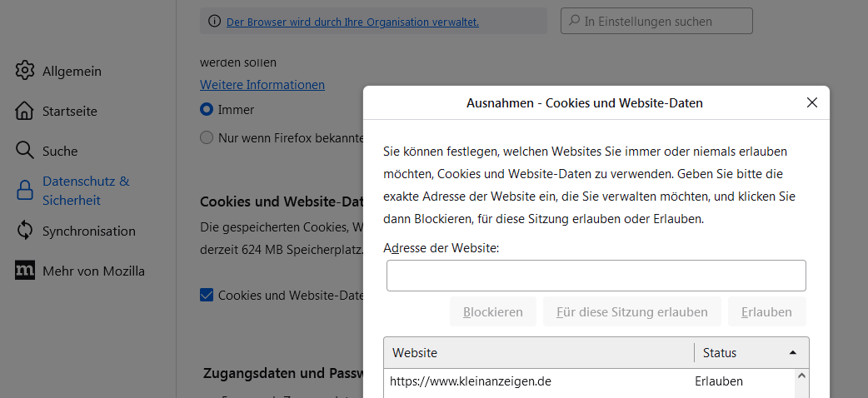Open the Weitere Informationen link

click(x=262, y=84)
